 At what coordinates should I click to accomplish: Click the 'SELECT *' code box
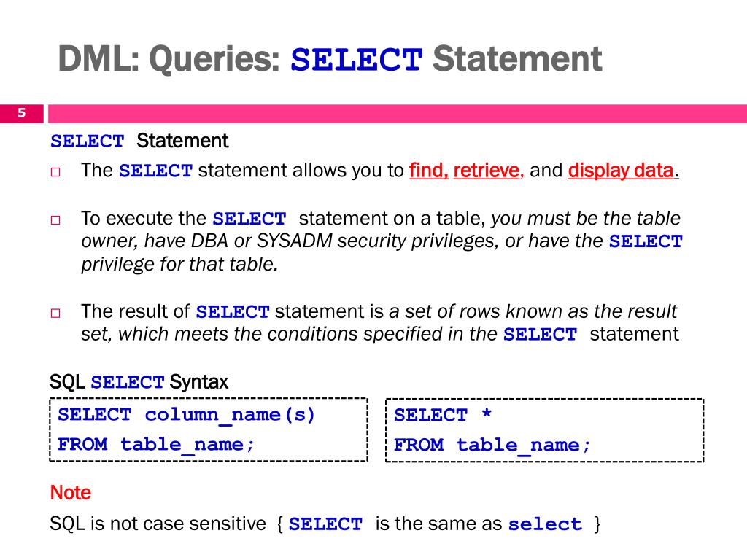(544, 430)
